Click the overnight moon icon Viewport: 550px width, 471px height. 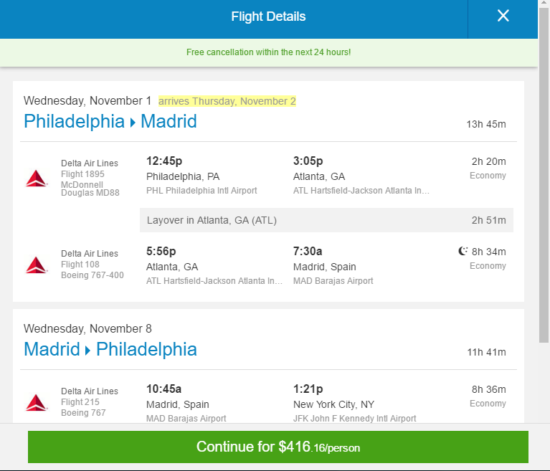463,251
